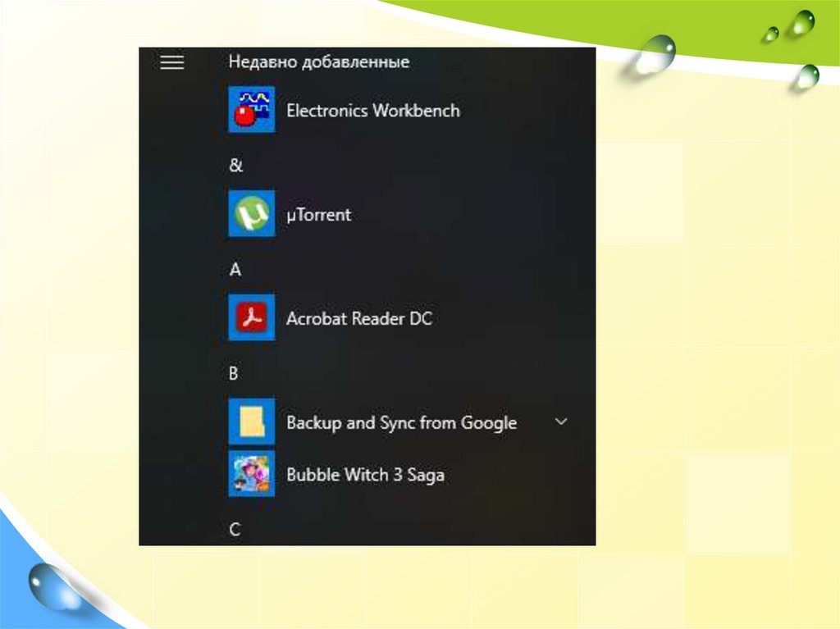Click Backup and Sync folder icon
The height and width of the screenshot is (629, 840).
pos(252,422)
